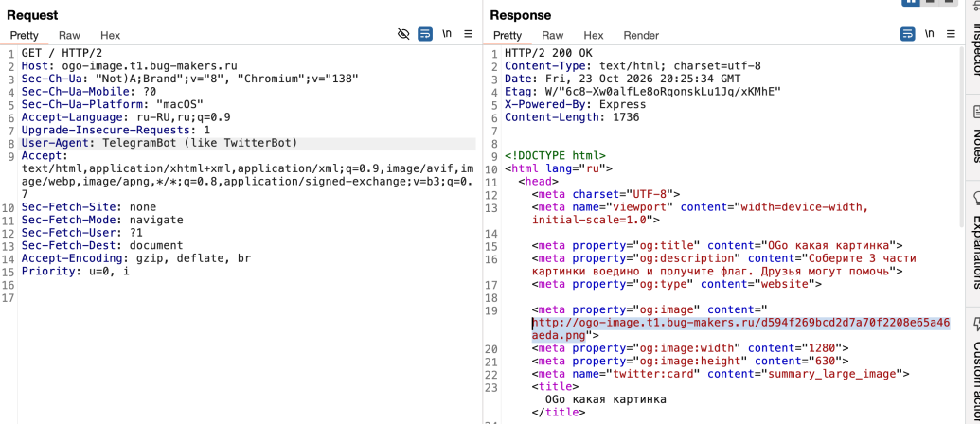980x424 pixels.
Task: Toggle \n non-printable characters in Response panel
Action: click(930, 34)
